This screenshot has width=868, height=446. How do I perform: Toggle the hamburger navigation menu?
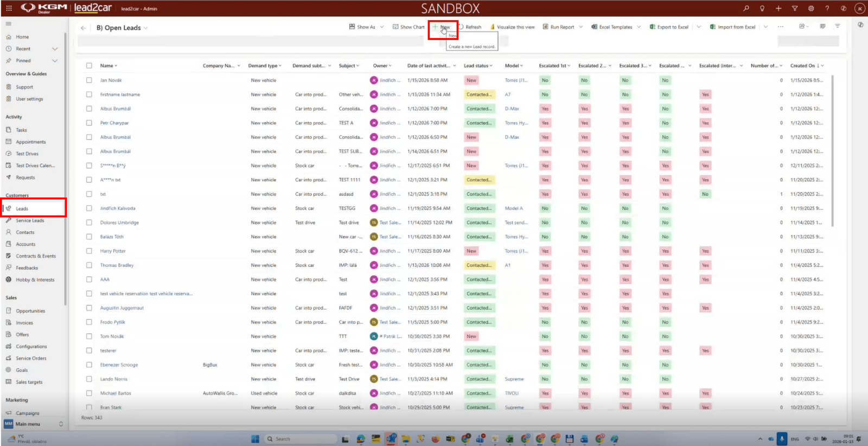coord(9,24)
